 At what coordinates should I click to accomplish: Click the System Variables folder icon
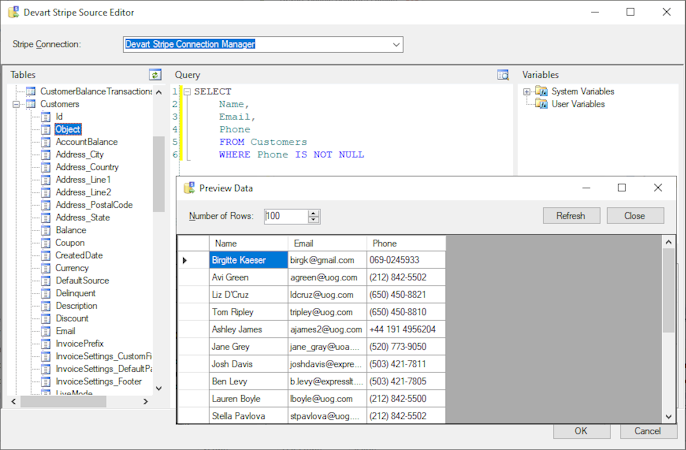541,91
